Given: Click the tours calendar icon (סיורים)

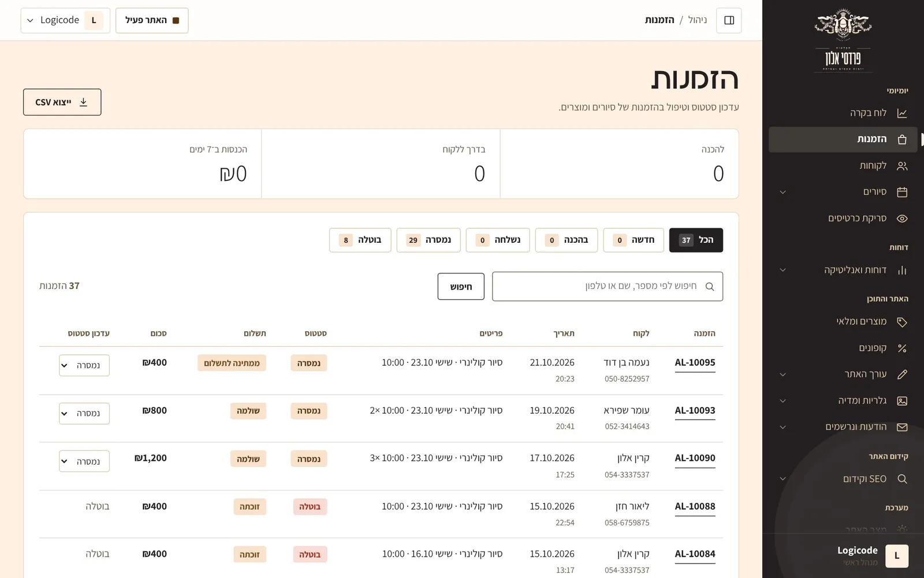Looking at the screenshot, I should point(902,192).
